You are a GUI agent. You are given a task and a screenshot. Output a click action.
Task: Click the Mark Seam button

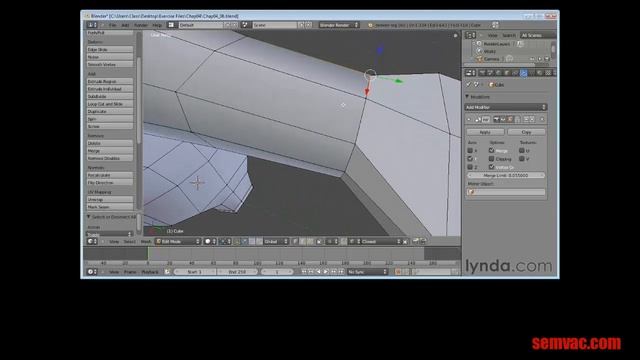(110, 207)
